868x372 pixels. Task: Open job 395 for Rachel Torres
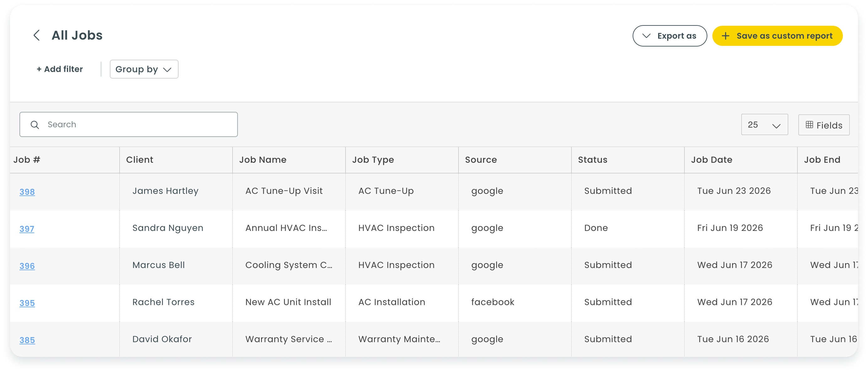(27, 303)
